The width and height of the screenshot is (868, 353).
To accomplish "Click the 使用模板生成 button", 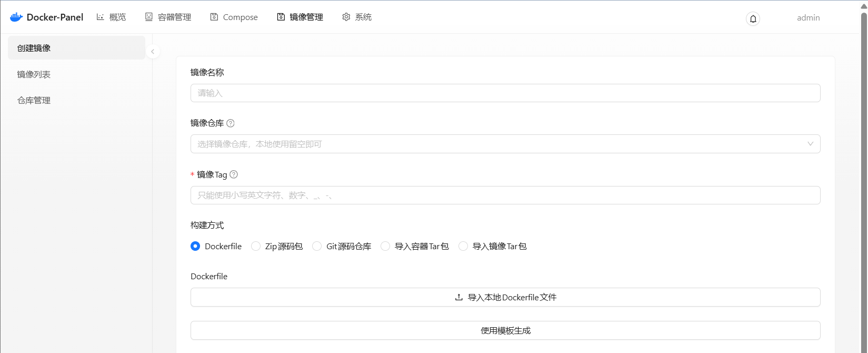I will point(505,330).
